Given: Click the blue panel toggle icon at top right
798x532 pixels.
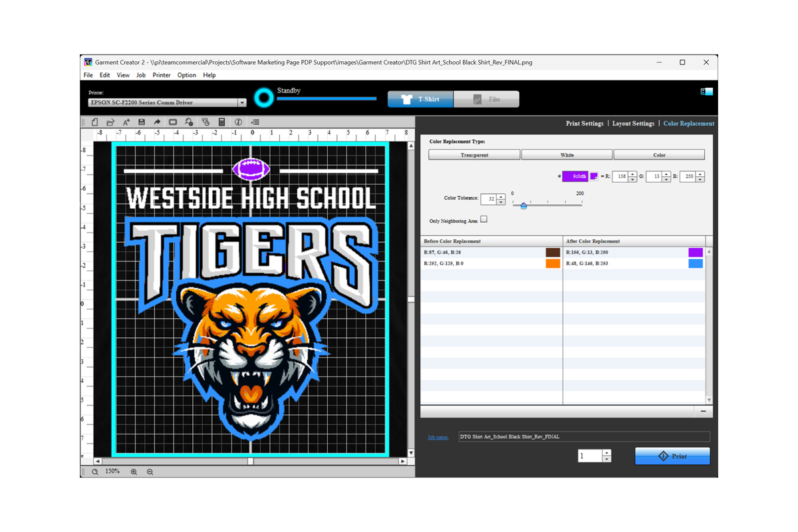Looking at the screenshot, I should pos(707,91).
